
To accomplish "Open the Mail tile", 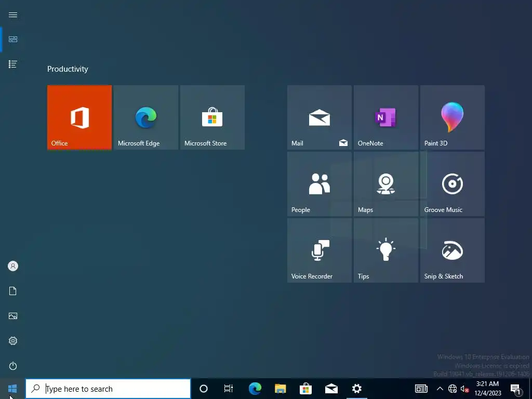I will 320,117.
